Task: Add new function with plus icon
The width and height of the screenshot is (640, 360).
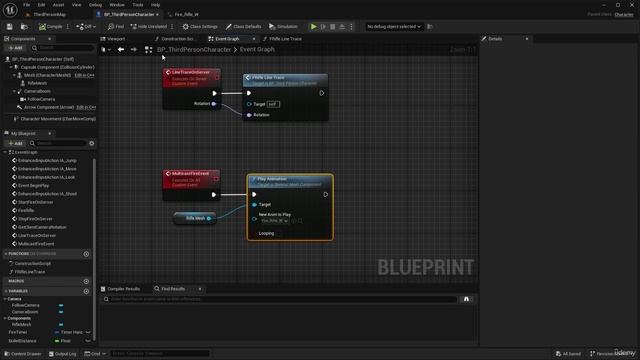Action: 86,254
